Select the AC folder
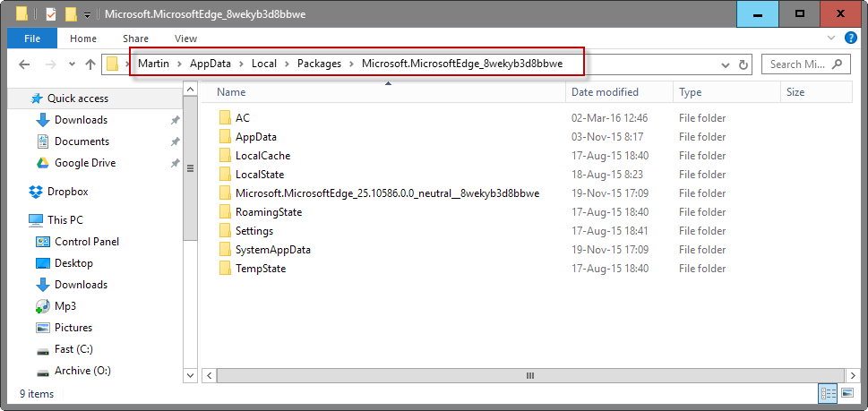The image size is (868, 411). click(243, 118)
